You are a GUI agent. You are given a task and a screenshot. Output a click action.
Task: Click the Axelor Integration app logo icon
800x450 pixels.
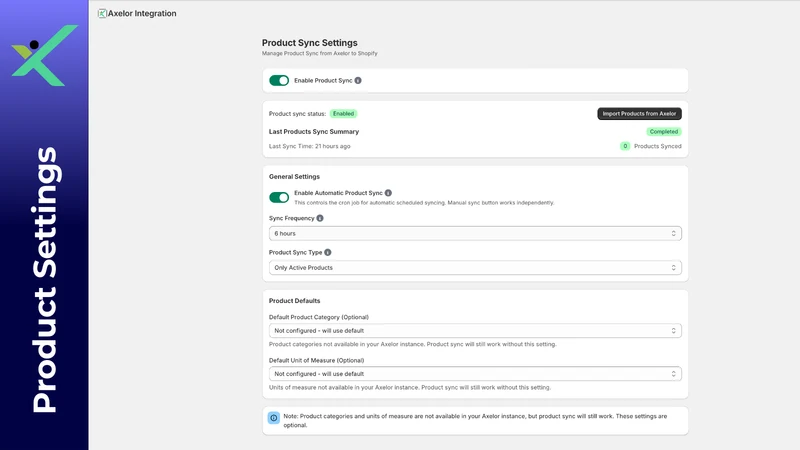point(102,13)
